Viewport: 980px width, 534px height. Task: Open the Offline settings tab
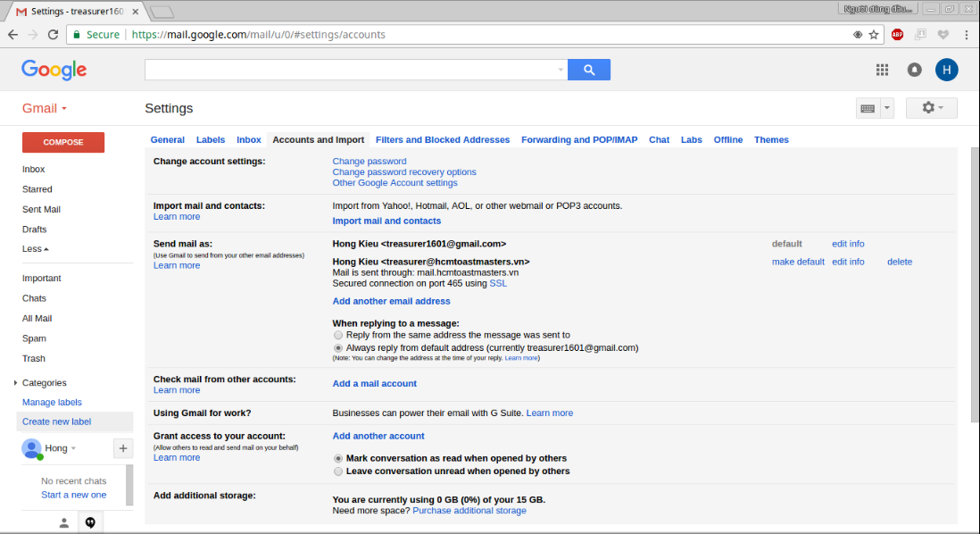pos(728,140)
